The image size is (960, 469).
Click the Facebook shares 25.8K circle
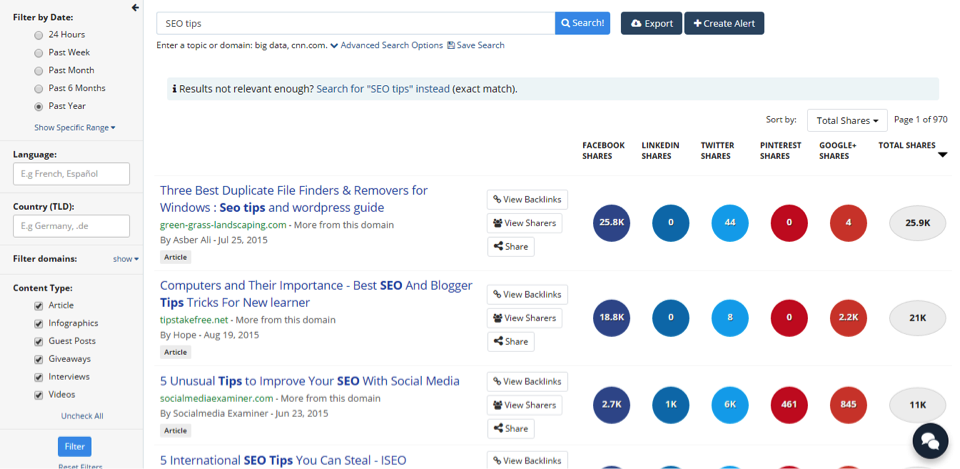[x=612, y=223]
